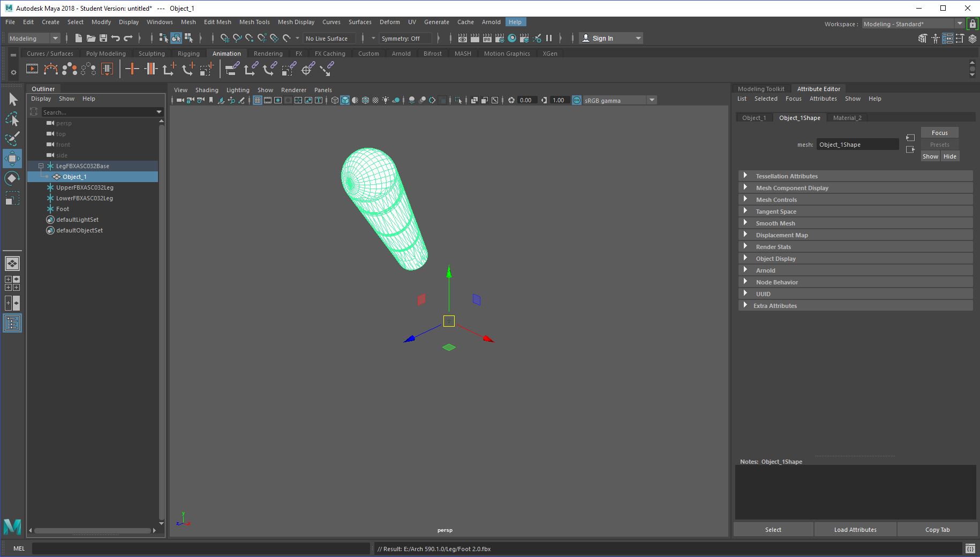Viewport: 980px width, 557px height.
Task: Click the Undo arrow icon
Action: click(116, 38)
